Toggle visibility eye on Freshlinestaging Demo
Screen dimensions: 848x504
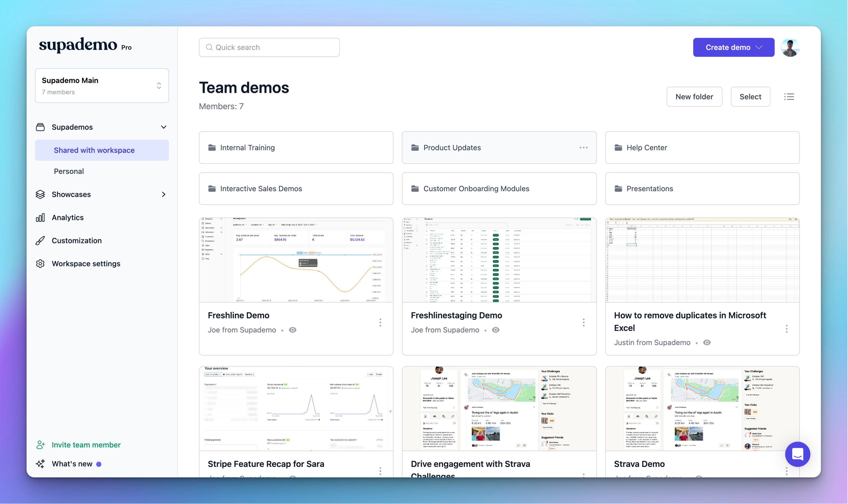coord(496,330)
